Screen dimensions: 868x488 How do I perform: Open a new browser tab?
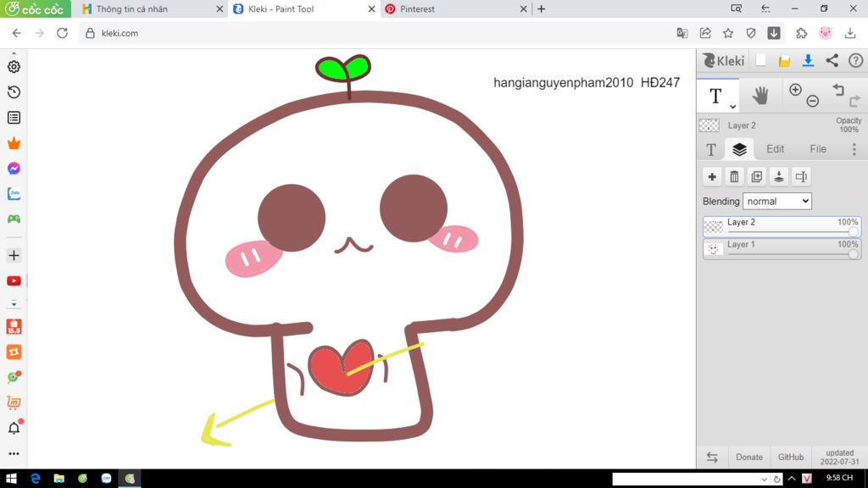click(542, 8)
